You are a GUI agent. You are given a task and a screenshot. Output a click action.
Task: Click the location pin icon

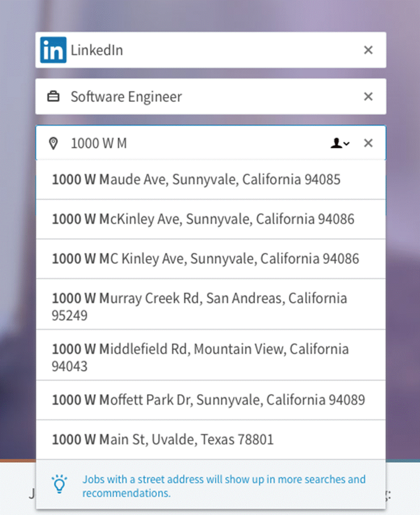click(53, 143)
